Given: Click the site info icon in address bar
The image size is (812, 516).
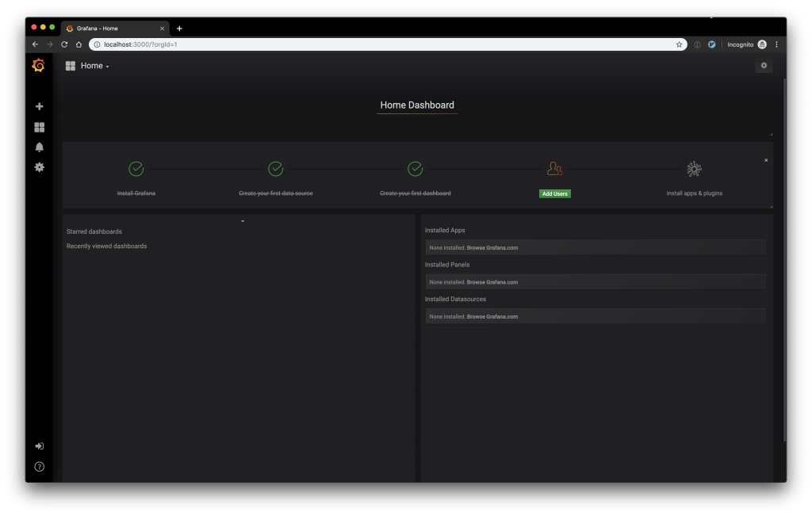Looking at the screenshot, I should tap(97, 44).
